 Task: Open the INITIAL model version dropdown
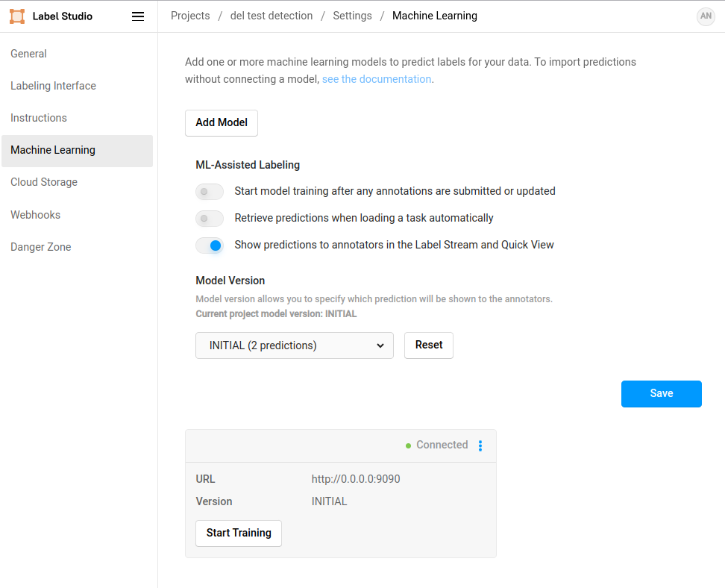[295, 345]
